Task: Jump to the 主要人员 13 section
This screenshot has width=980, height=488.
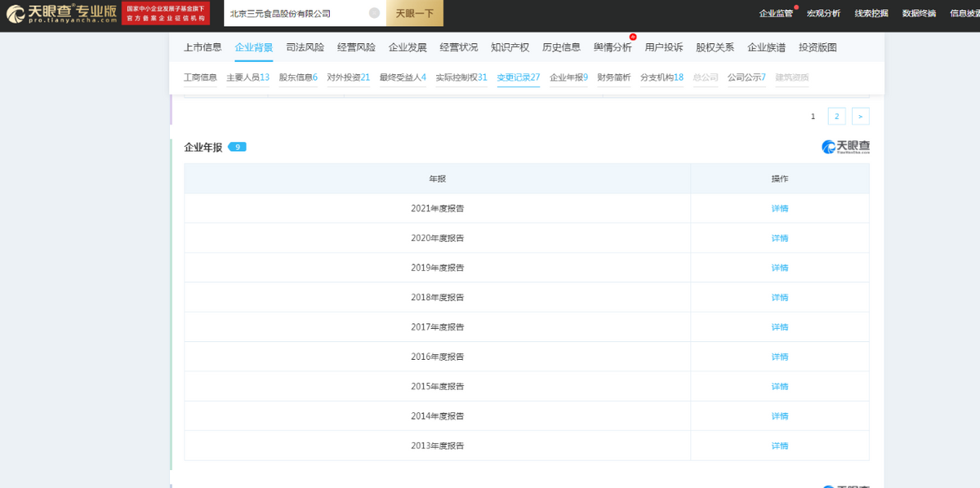Action: (247, 78)
